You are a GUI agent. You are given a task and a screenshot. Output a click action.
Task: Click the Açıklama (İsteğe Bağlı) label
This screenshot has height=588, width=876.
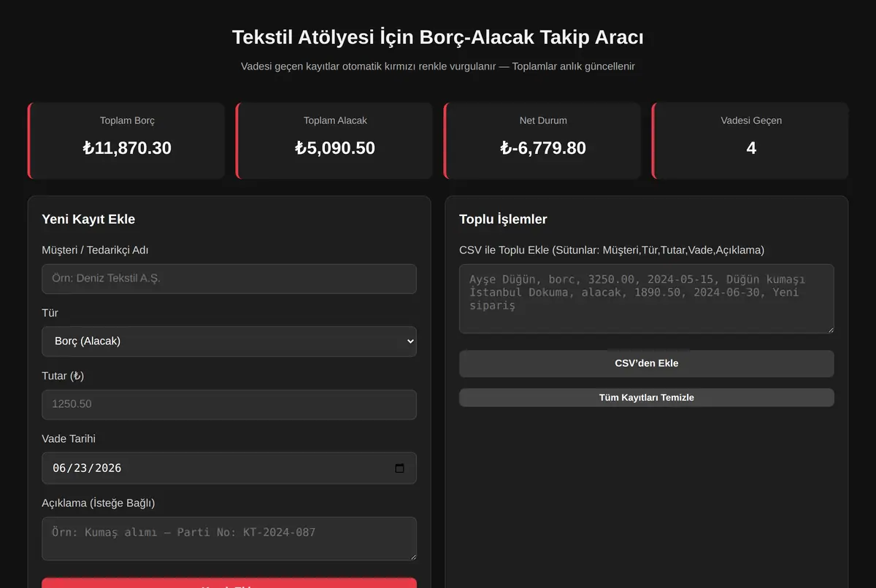pos(99,503)
